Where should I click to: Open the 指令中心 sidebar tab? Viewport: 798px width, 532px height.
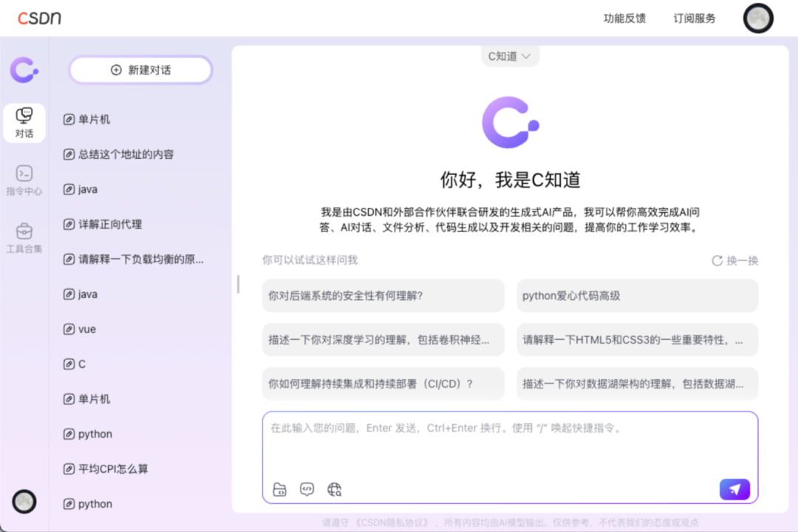pyautogui.click(x=24, y=181)
